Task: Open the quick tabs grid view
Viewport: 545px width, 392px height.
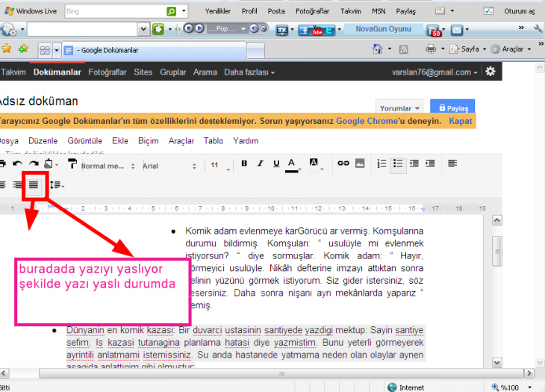Action: (45, 50)
